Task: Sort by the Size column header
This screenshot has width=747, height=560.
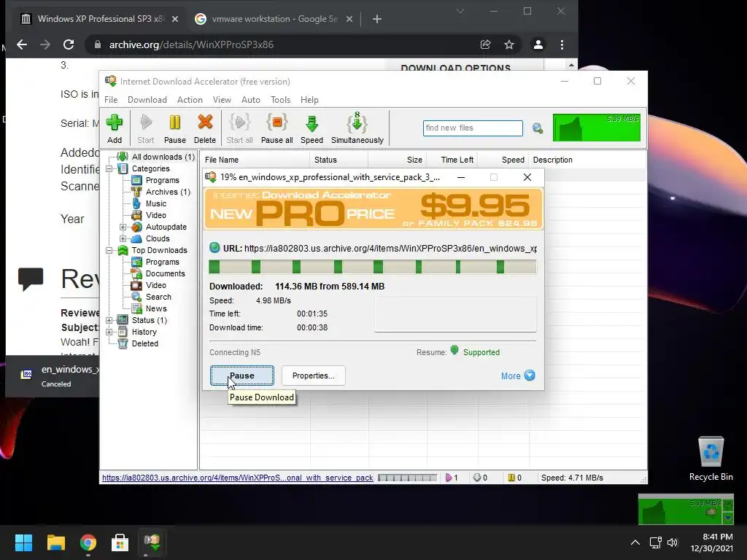Action: [398, 160]
